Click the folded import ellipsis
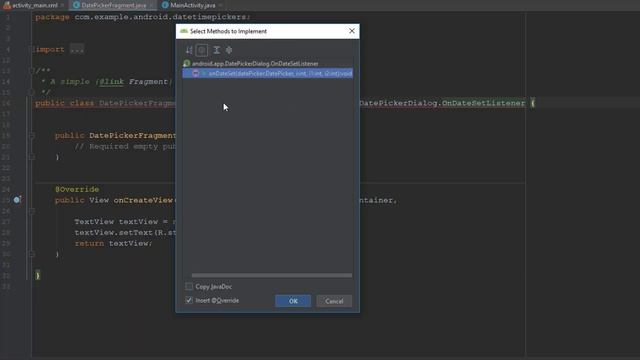640x360 pixels. pyautogui.click(x=77, y=49)
